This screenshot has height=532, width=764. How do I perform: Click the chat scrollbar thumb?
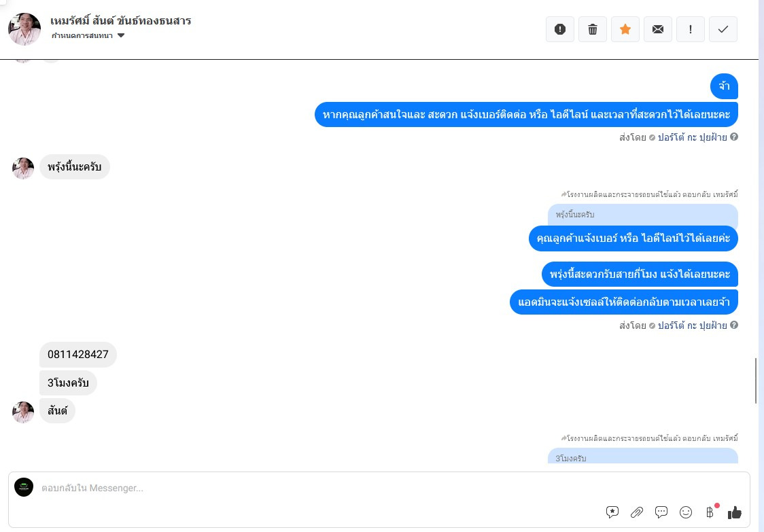click(756, 380)
